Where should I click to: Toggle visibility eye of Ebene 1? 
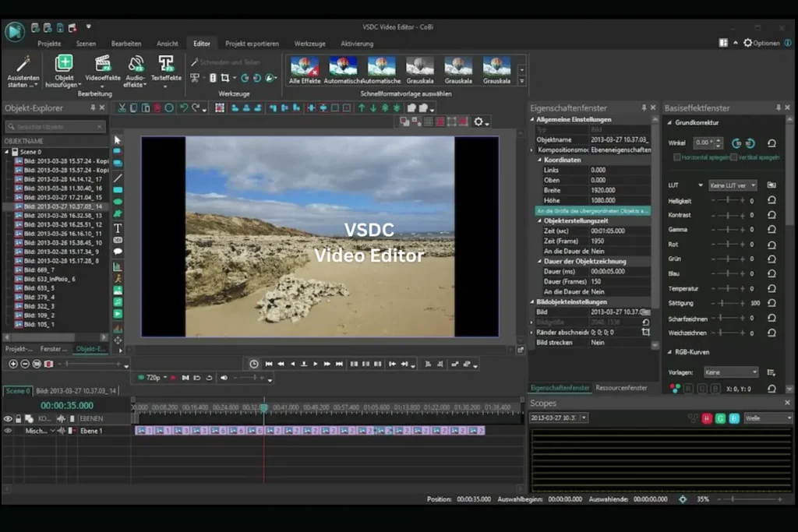[x=8, y=431]
